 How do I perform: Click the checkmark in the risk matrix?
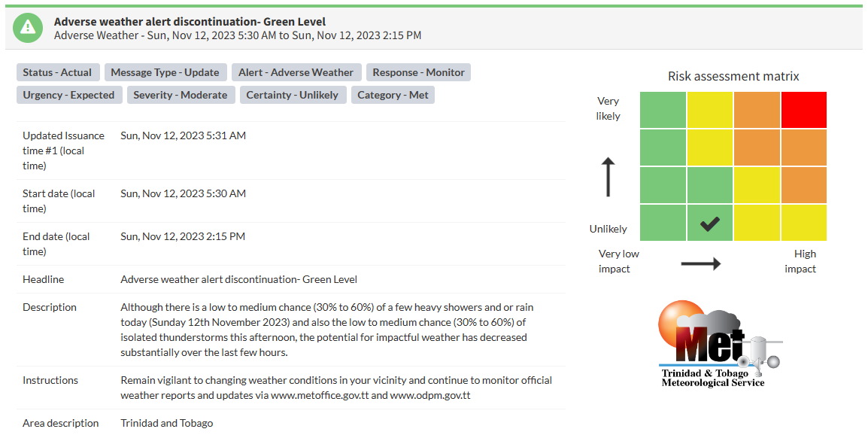coord(710,224)
